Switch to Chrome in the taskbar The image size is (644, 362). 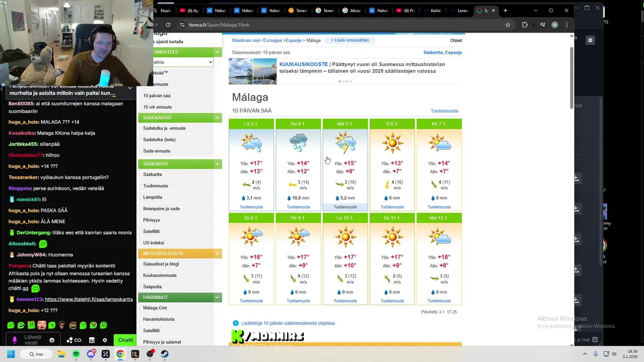pyautogui.click(x=120, y=354)
